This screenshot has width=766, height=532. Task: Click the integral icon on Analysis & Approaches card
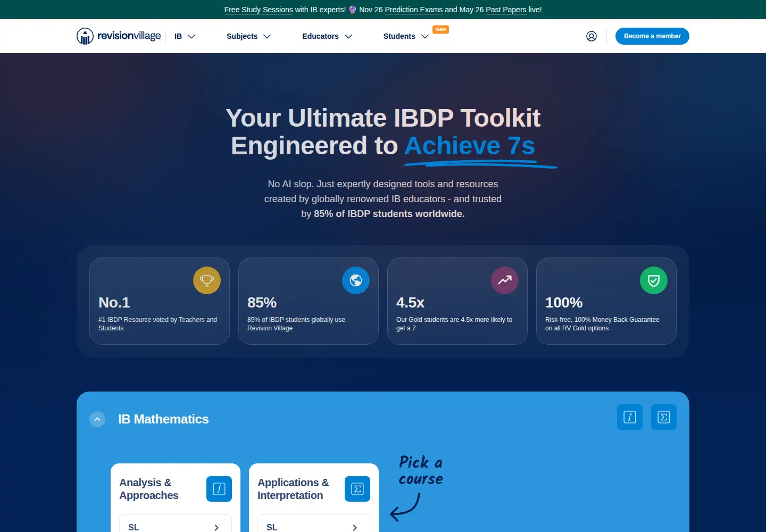(x=219, y=489)
